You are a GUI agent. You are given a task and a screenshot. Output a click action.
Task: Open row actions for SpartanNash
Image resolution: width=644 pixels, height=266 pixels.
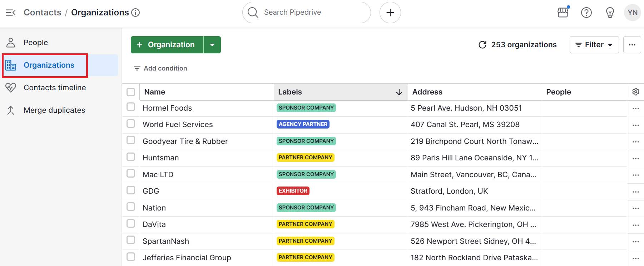pos(635,242)
